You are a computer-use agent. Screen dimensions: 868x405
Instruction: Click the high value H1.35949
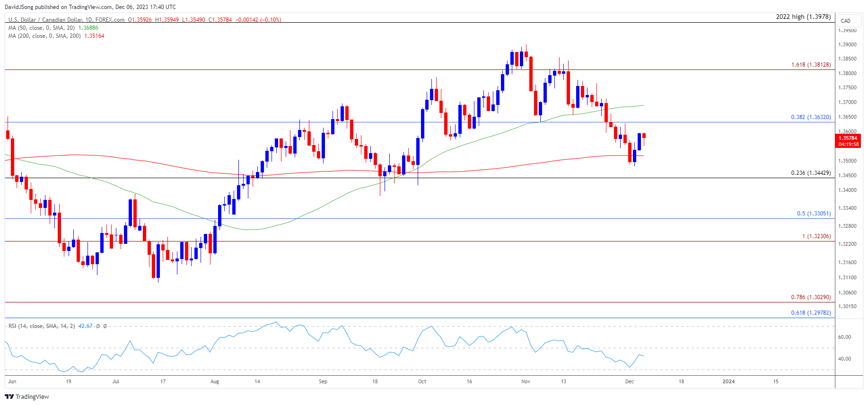(x=167, y=20)
